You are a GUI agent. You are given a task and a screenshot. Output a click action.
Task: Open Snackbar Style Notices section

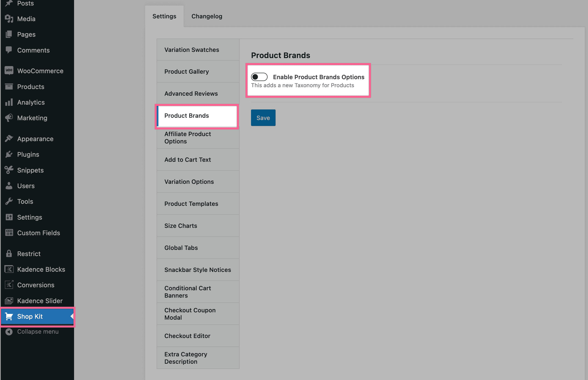(x=198, y=270)
